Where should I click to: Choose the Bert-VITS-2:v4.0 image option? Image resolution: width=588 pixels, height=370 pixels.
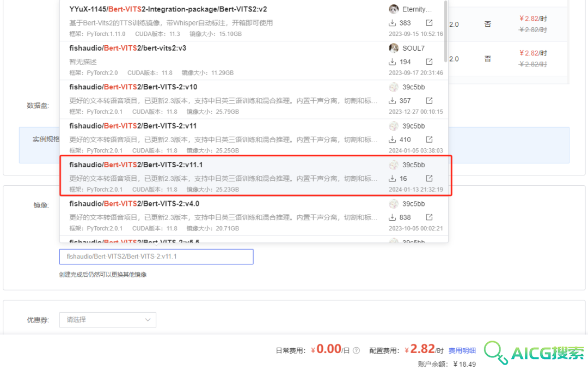click(x=254, y=216)
